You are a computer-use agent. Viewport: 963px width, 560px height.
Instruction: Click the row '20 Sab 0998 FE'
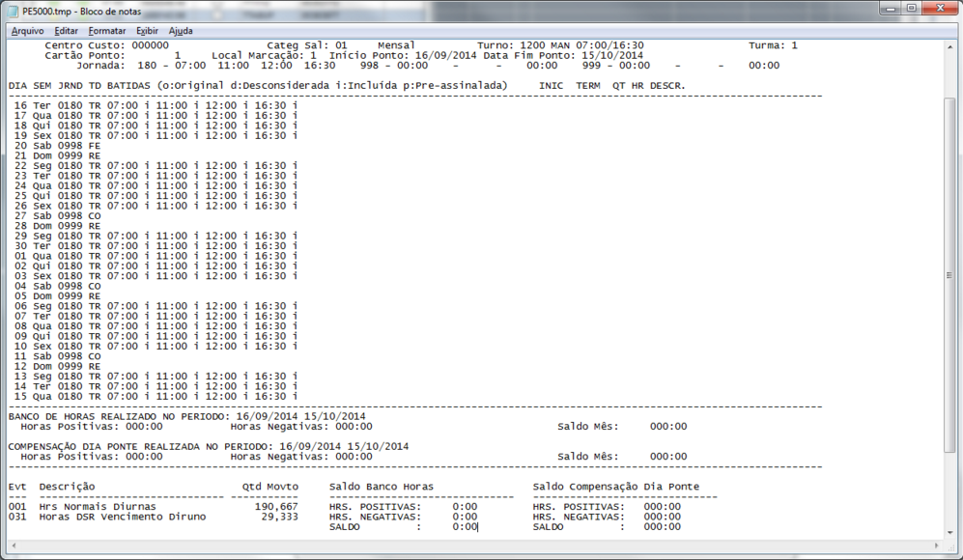tap(57, 146)
